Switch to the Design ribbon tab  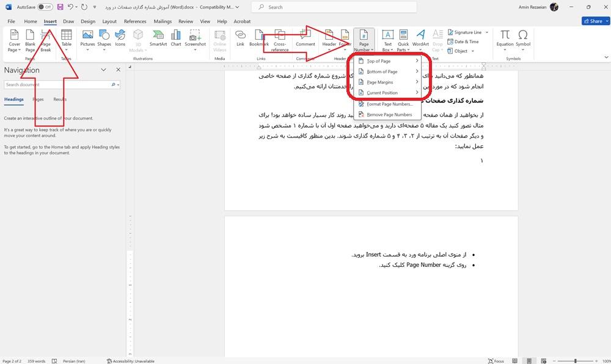click(87, 21)
